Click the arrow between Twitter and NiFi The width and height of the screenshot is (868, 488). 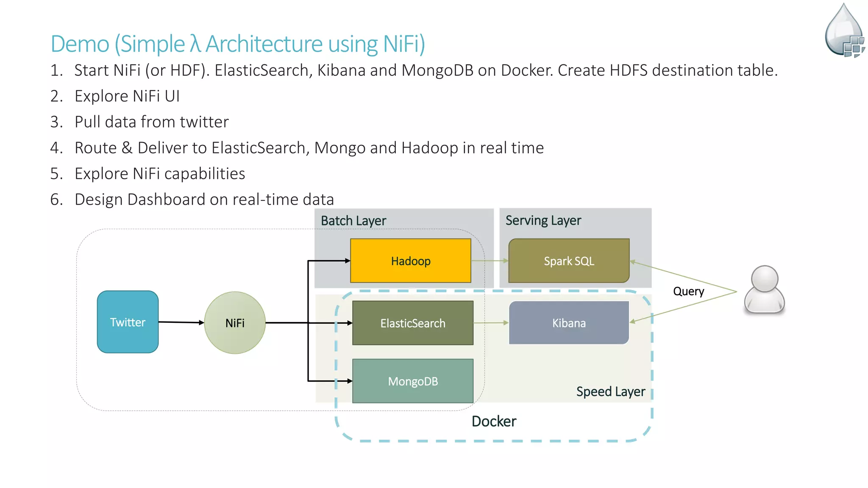(x=181, y=322)
